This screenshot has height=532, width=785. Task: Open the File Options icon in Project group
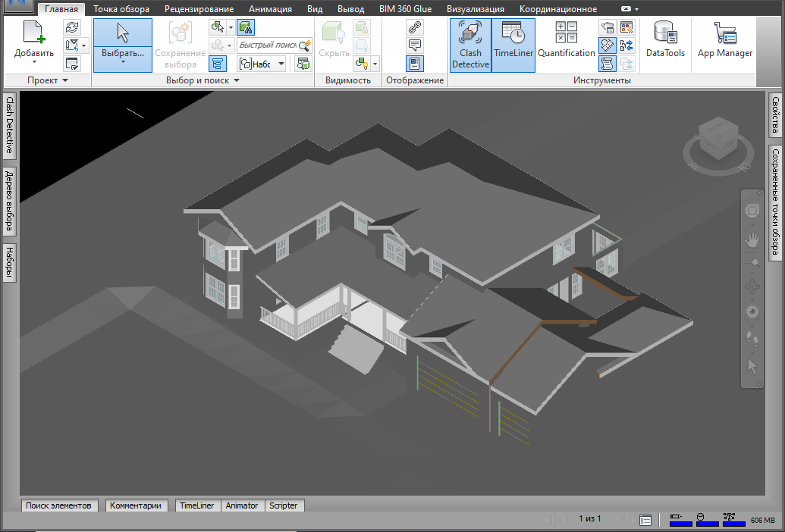[72, 64]
